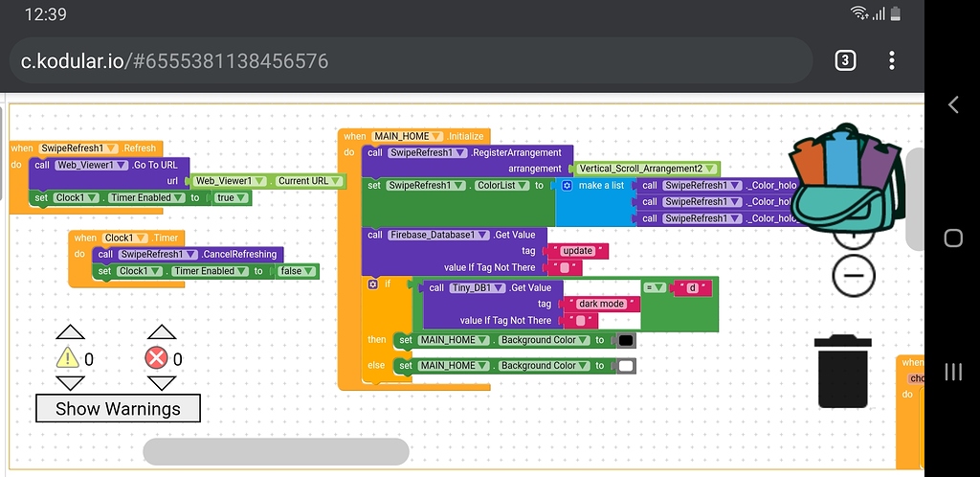Click up arrow above warning count
Viewport: 980px width, 477px height.
[70, 332]
